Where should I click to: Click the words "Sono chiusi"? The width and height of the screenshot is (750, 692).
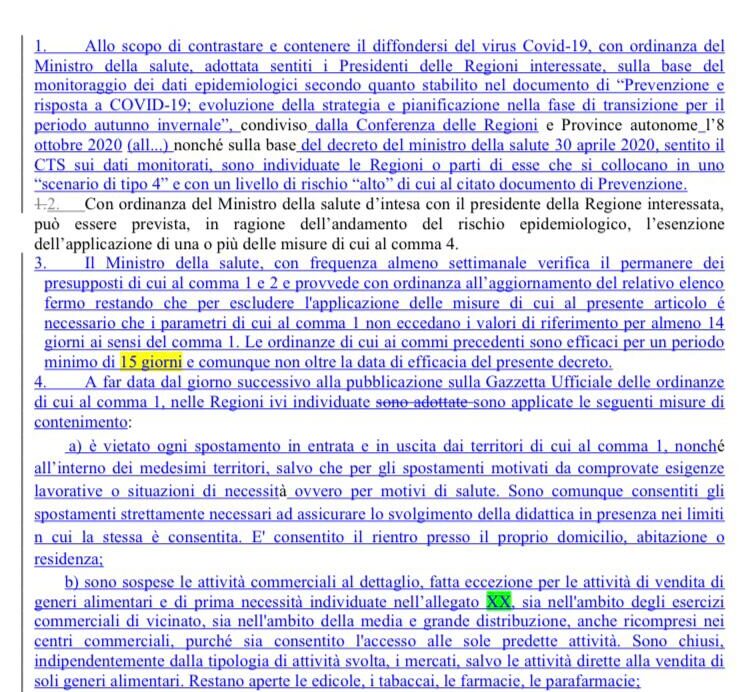(678, 641)
